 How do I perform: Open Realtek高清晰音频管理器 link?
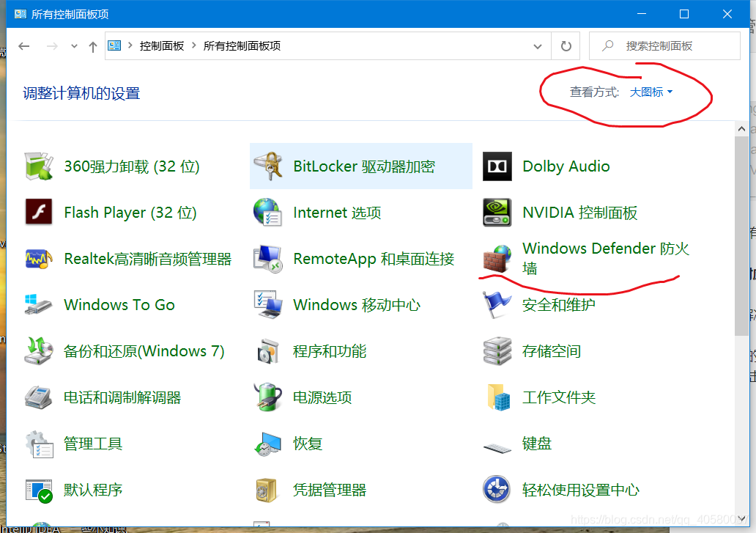click(147, 259)
